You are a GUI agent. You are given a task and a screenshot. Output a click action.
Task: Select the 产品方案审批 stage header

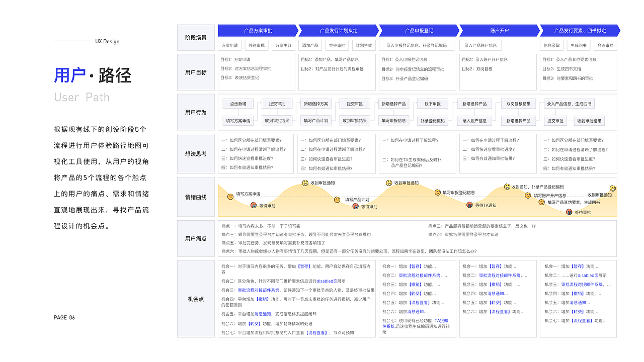258,31
